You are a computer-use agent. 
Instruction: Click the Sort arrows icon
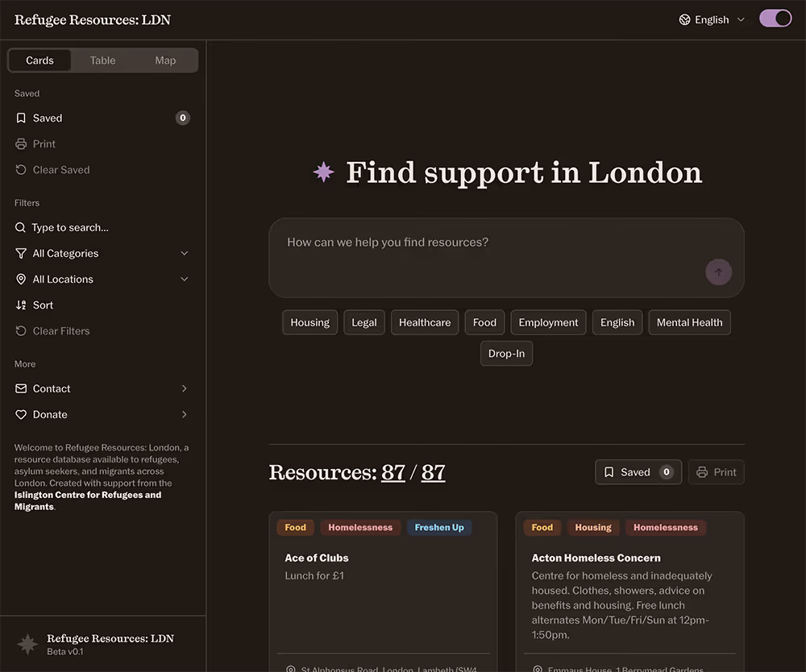20,305
